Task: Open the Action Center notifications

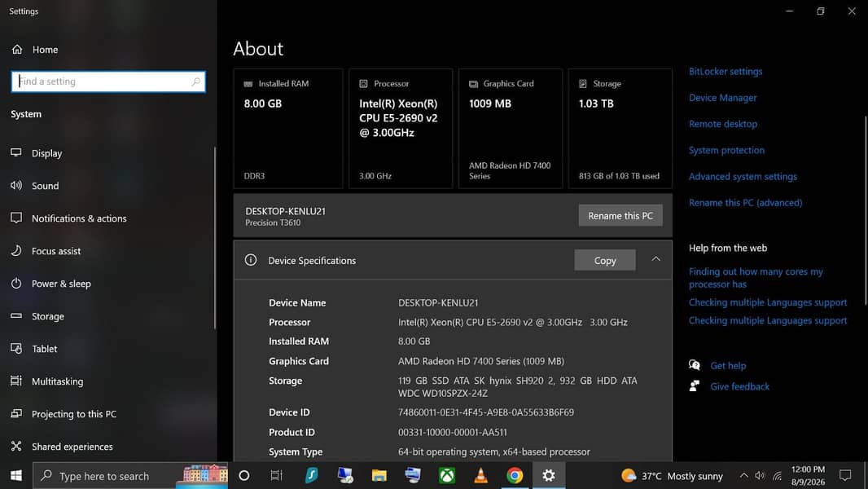Action: pyautogui.click(x=844, y=476)
